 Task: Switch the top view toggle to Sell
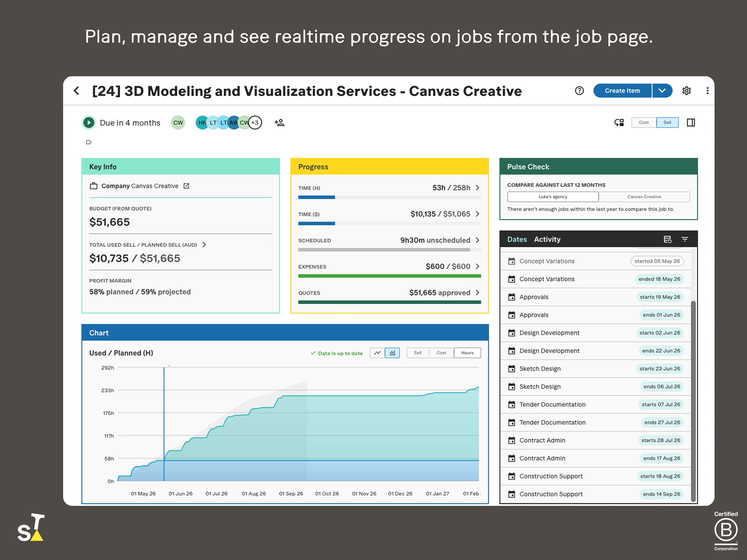[x=667, y=122]
